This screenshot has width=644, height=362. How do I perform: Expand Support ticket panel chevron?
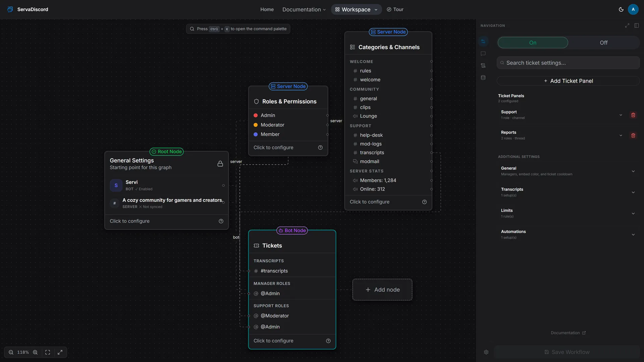(621, 115)
